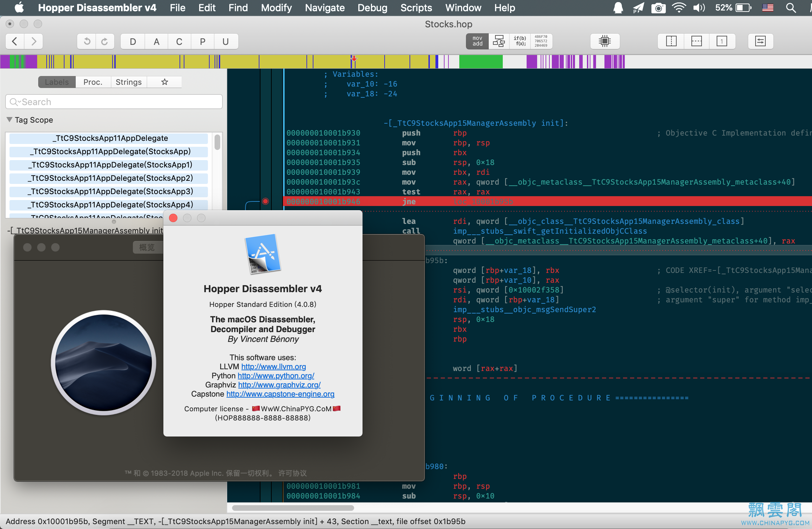812x529 pixels.
Task: Toggle breakpoint red dot at 10001b946
Action: click(265, 201)
